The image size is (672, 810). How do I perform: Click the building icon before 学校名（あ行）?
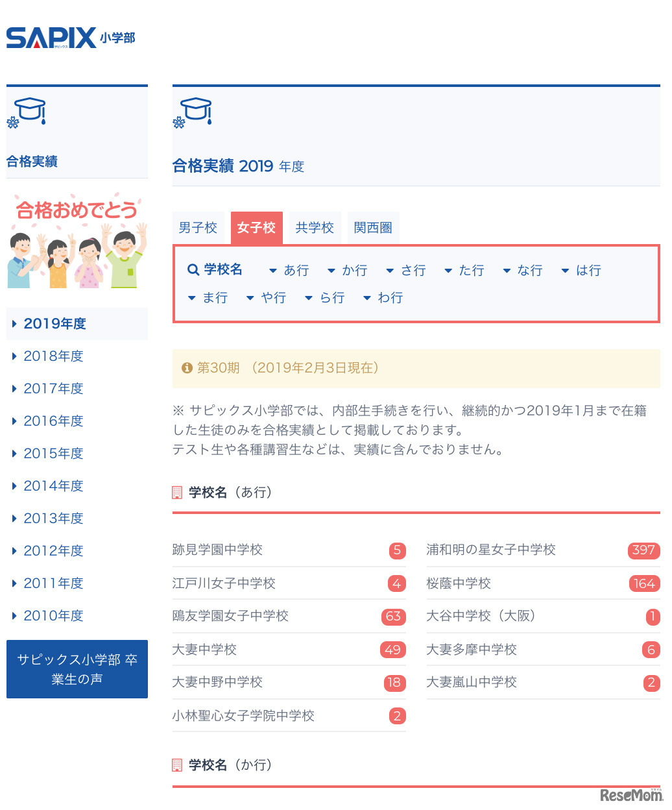177,493
